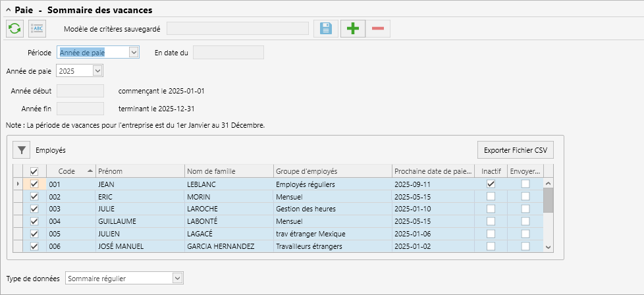The width and height of the screenshot is (644, 295).
Task: Add new template with green plus icon
Action: point(353,29)
